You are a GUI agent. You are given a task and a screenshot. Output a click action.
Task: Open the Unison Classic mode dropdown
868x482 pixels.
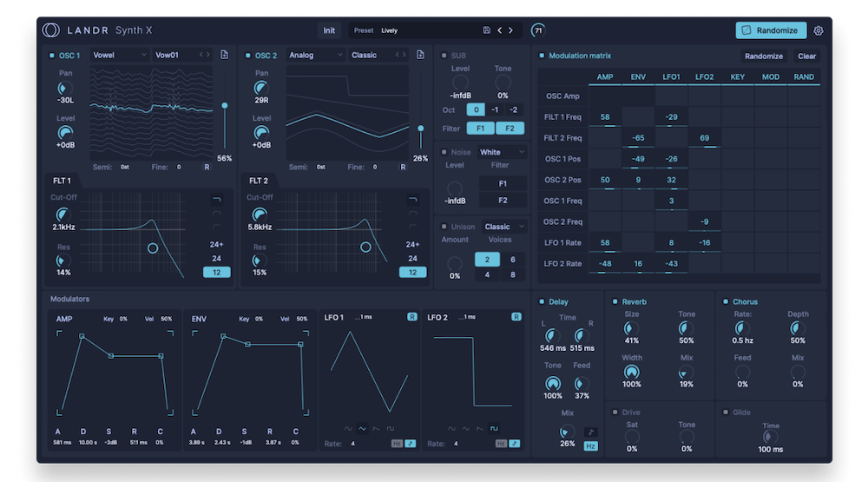[x=504, y=227]
